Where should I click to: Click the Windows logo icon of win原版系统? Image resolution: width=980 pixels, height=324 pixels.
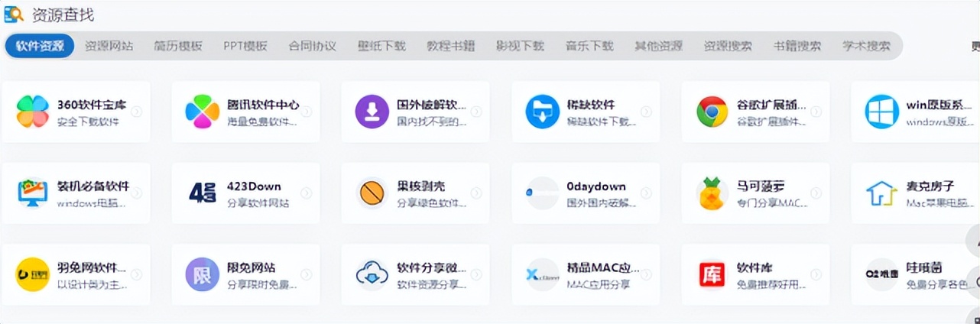(881, 112)
